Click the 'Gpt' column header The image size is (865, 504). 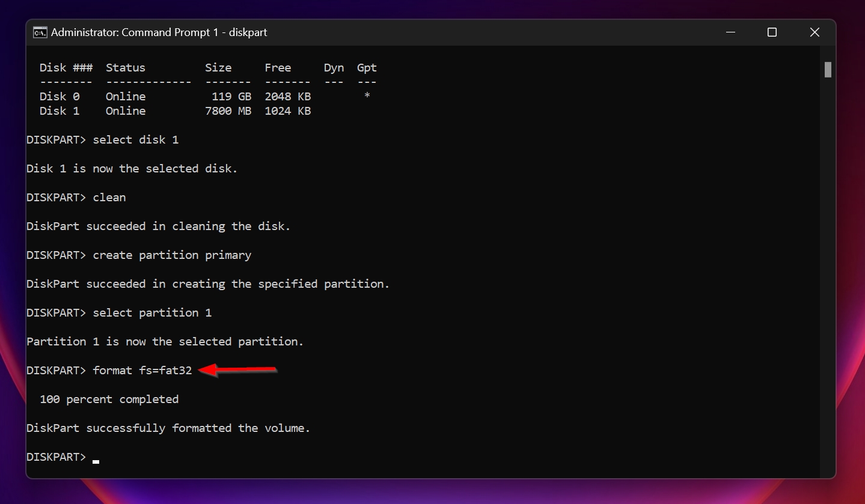click(367, 68)
